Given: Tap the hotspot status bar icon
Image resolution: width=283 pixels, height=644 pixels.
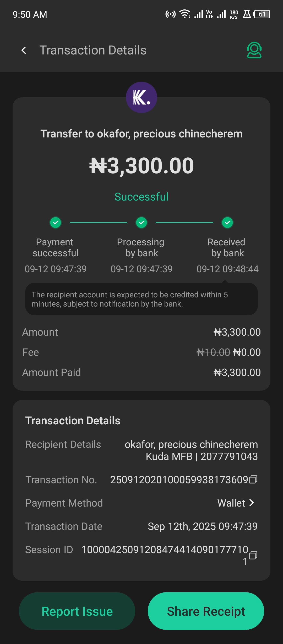Looking at the screenshot, I should pyautogui.click(x=170, y=14).
